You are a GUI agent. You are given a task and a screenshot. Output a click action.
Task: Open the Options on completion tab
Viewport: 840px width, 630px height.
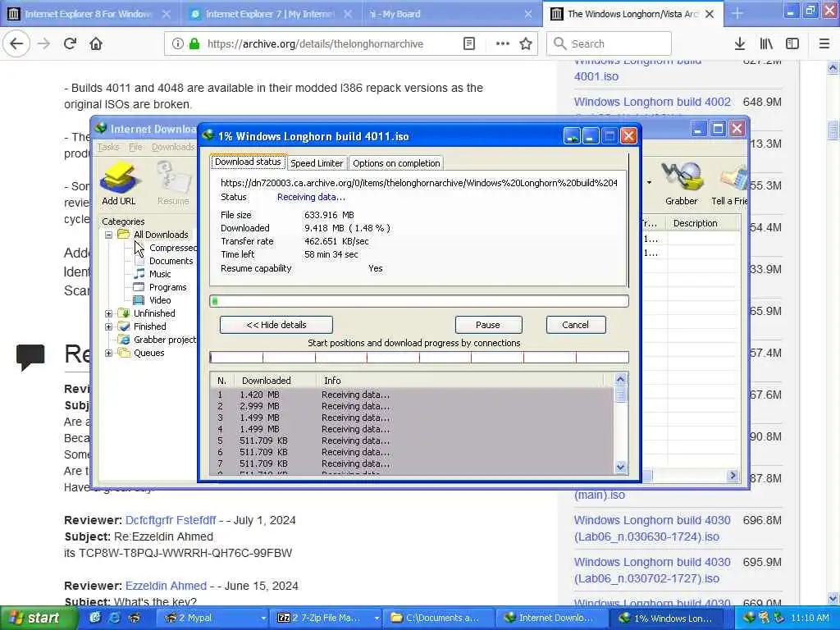pos(396,163)
